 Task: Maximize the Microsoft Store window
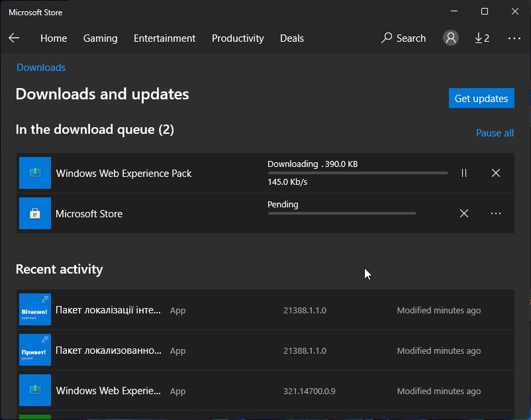(x=485, y=11)
